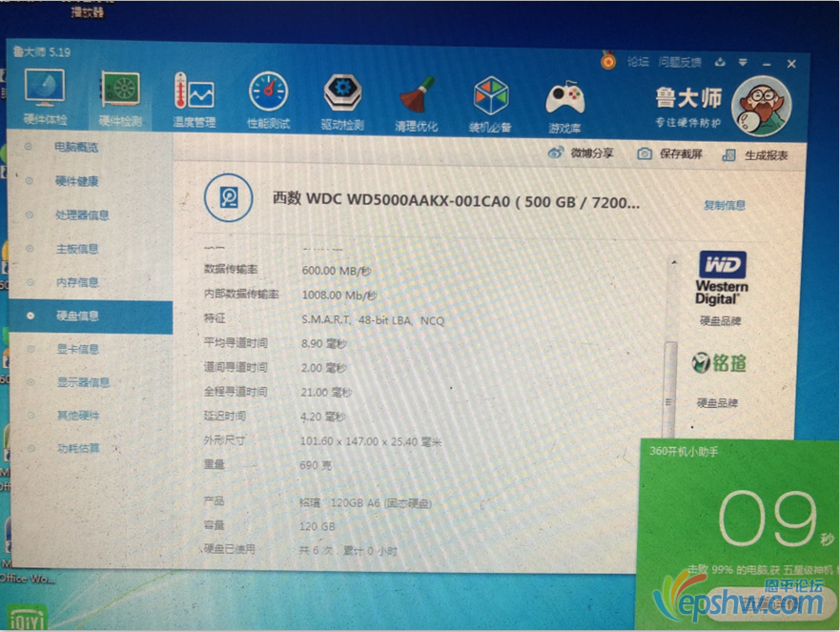Open 显卡信息 sidebar page
Screen dimensions: 840x632
pos(77,349)
